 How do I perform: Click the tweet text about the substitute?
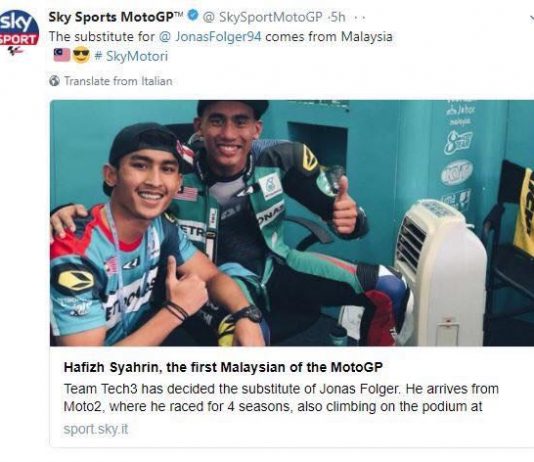(221, 37)
